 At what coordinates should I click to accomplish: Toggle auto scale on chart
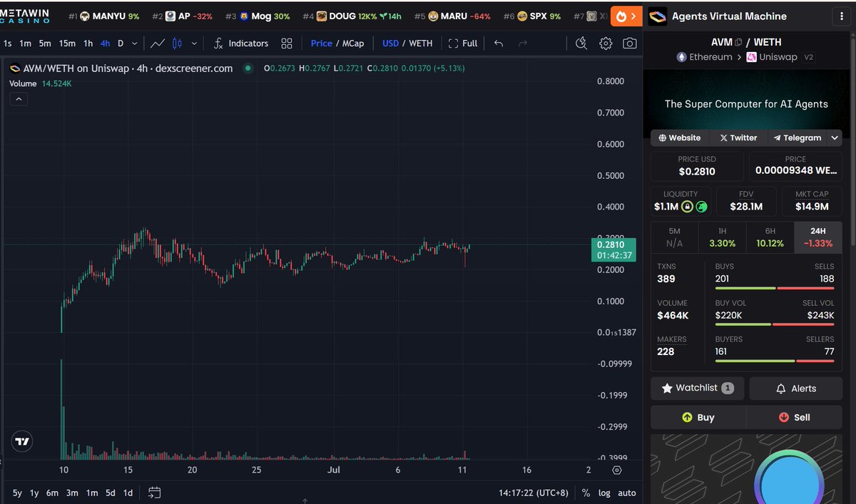click(x=626, y=493)
